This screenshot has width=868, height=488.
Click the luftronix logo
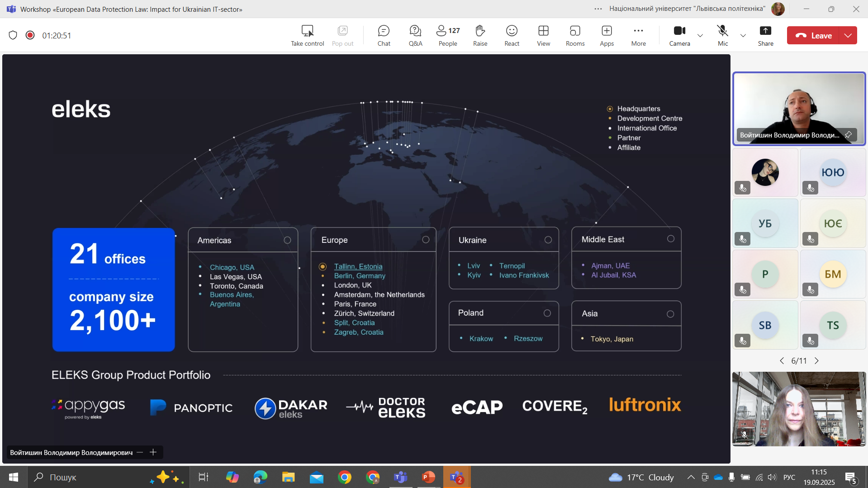click(x=645, y=405)
